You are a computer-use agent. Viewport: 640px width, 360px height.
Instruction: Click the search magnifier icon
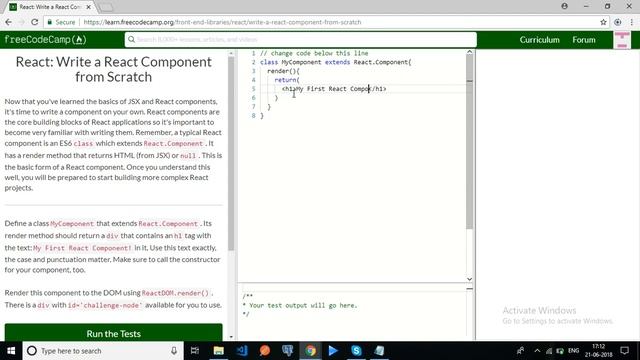pos(131,40)
